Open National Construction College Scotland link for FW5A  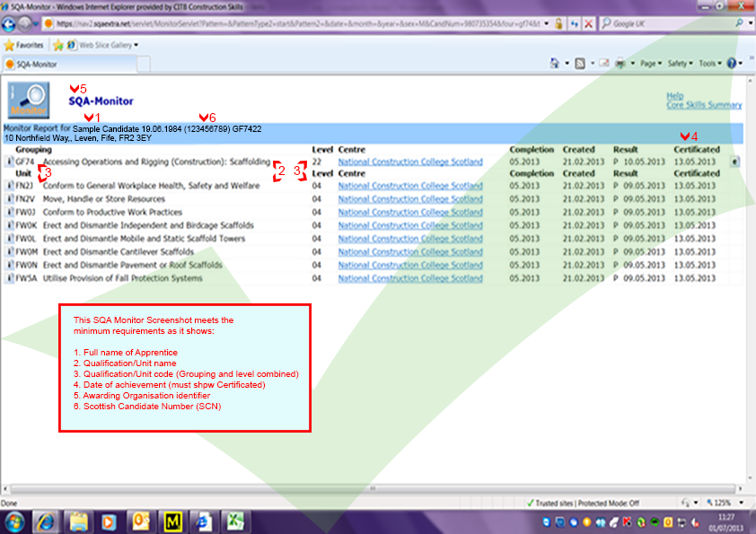click(410, 278)
